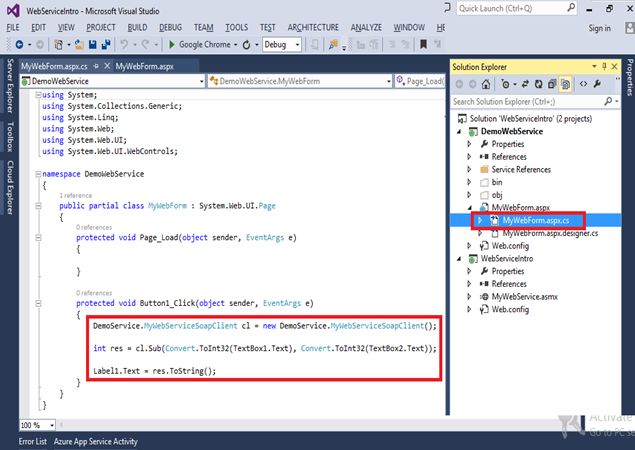Click the Sign in link

(599, 28)
